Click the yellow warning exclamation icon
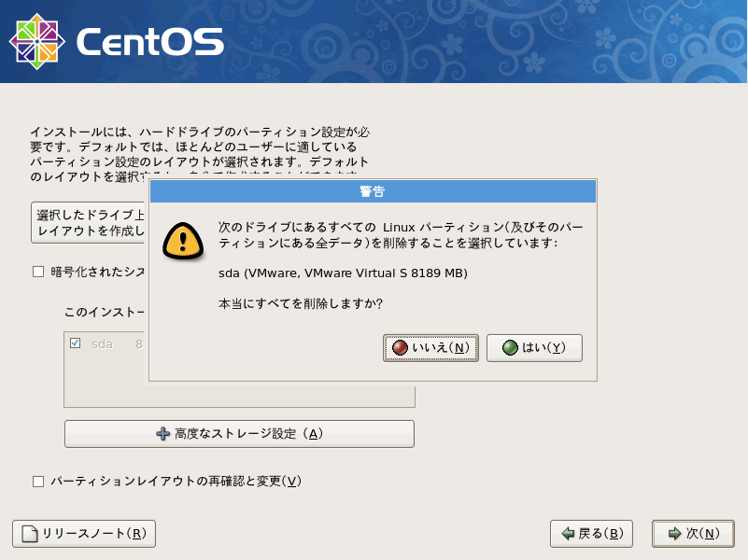 click(183, 241)
